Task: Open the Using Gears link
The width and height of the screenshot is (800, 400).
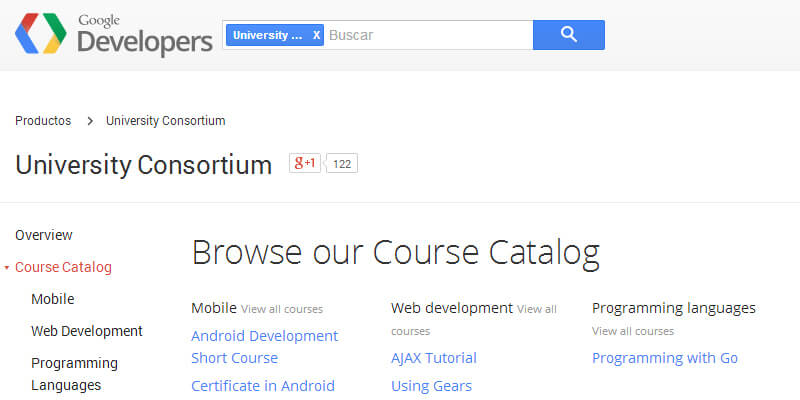Action: [x=432, y=386]
